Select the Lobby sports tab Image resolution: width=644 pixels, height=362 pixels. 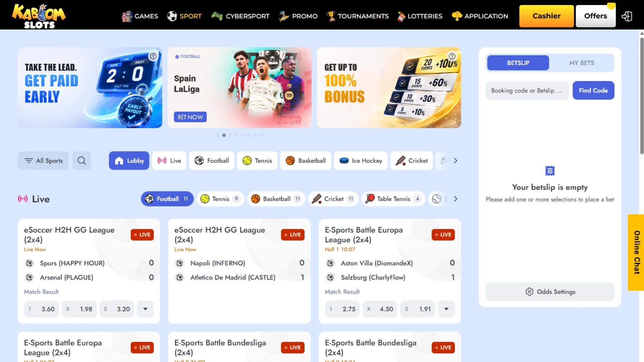coord(129,161)
